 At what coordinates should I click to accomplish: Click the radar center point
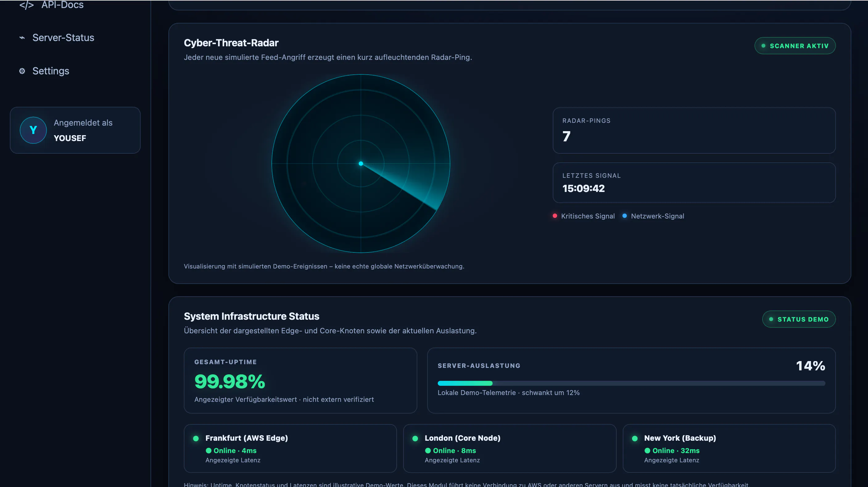(x=361, y=164)
